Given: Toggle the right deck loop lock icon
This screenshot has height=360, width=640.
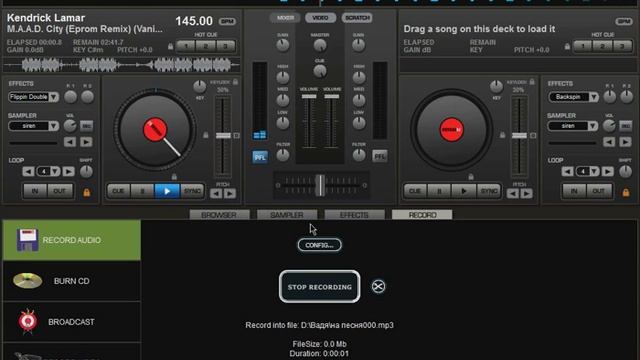Looking at the screenshot, I should pos(626,192).
